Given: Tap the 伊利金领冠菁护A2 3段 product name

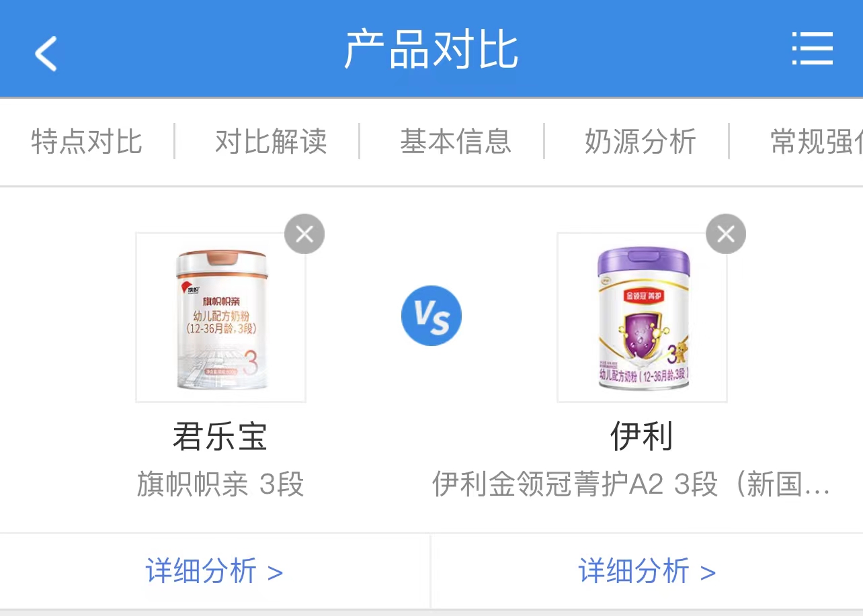Looking at the screenshot, I should coord(630,484).
